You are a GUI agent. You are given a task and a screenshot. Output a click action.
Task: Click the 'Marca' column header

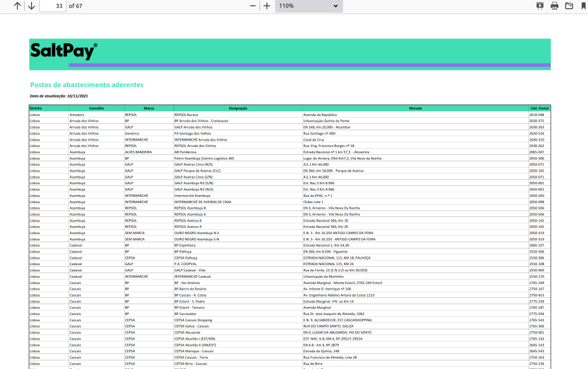coord(149,108)
